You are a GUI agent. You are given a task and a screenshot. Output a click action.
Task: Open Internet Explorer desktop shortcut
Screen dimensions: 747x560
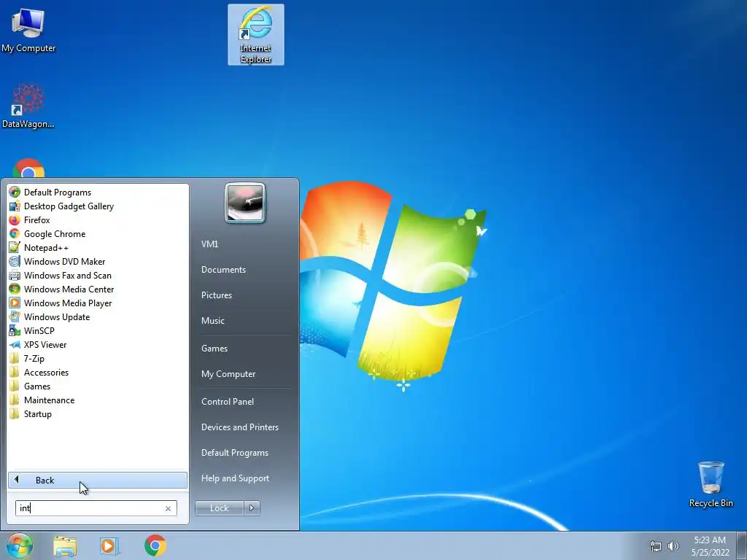256,35
